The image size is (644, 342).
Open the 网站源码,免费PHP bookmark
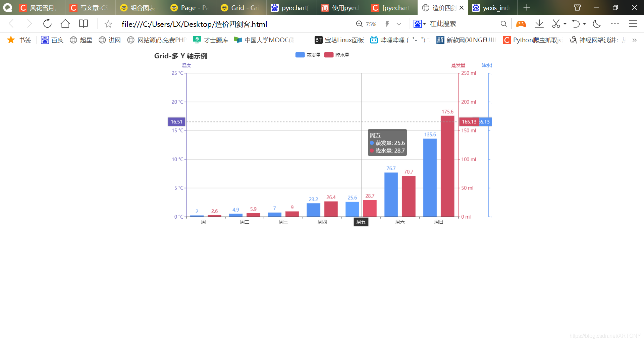157,40
